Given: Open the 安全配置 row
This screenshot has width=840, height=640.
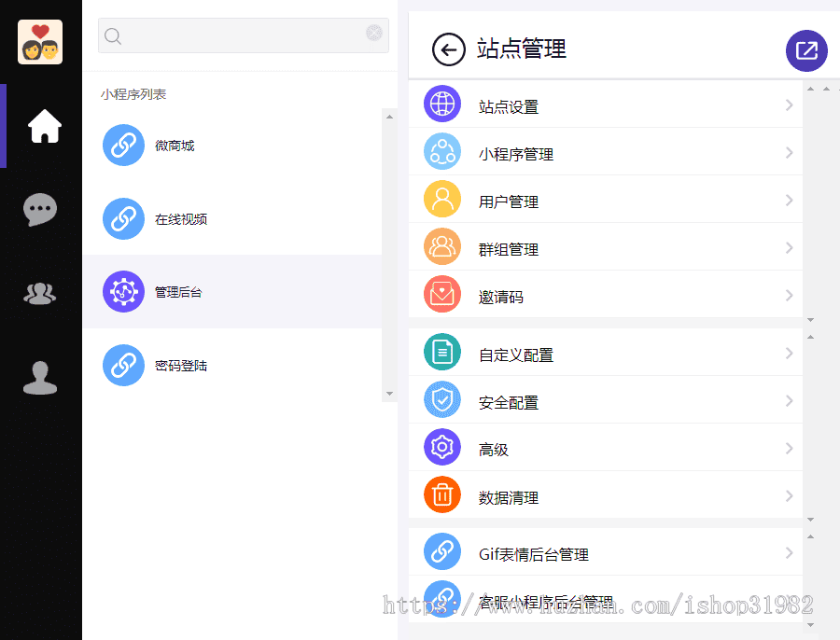Looking at the screenshot, I should point(606,399).
